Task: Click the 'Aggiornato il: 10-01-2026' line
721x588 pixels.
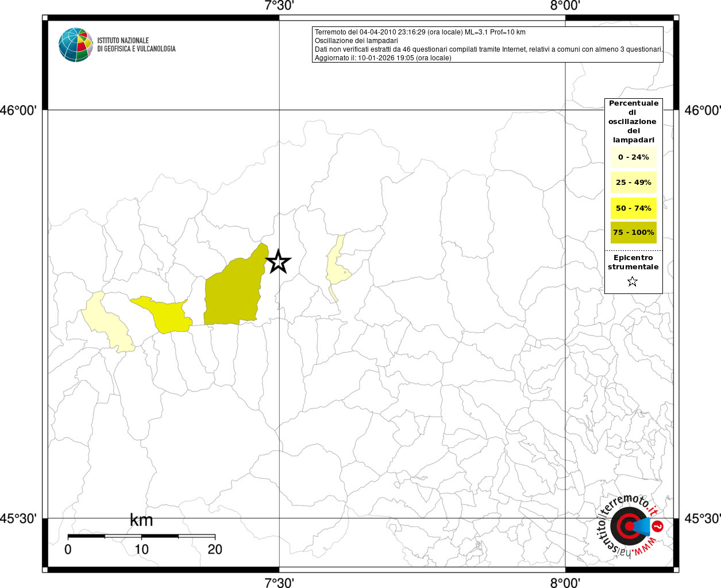Action: point(383,58)
